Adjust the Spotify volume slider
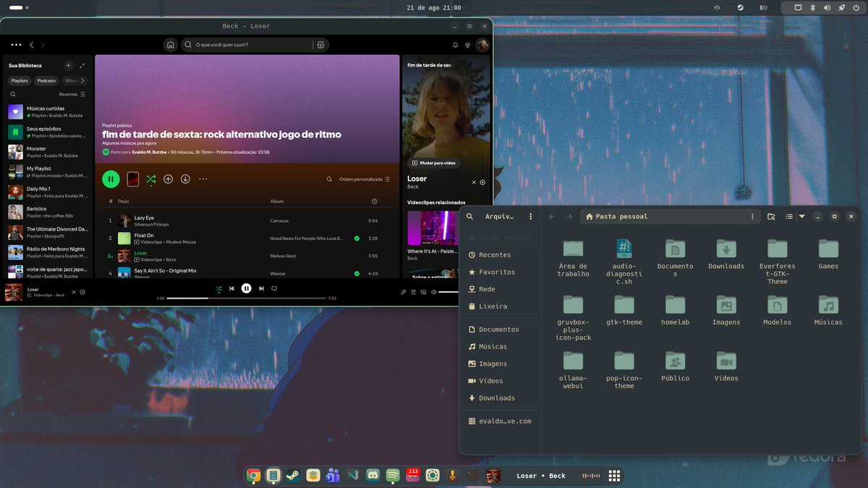This screenshot has height=488, width=868. pyautogui.click(x=449, y=292)
